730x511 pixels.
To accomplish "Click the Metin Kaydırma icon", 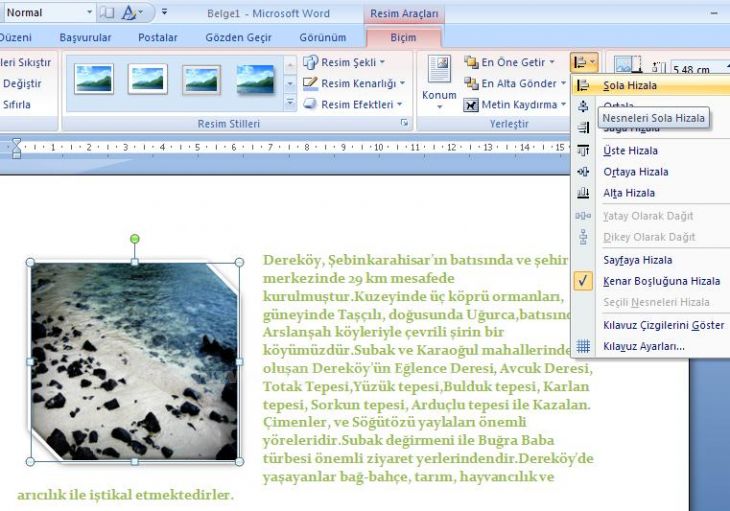I will tap(471, 105).
